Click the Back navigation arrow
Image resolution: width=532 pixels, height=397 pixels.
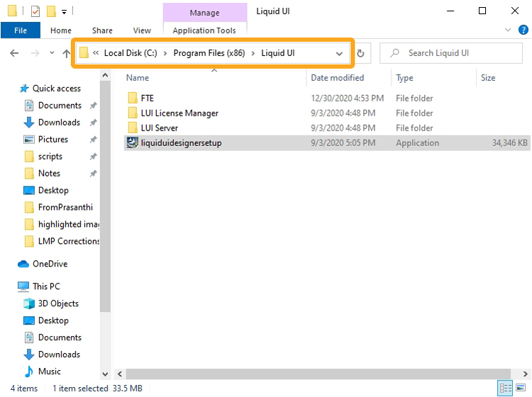(x=14, y=53)
